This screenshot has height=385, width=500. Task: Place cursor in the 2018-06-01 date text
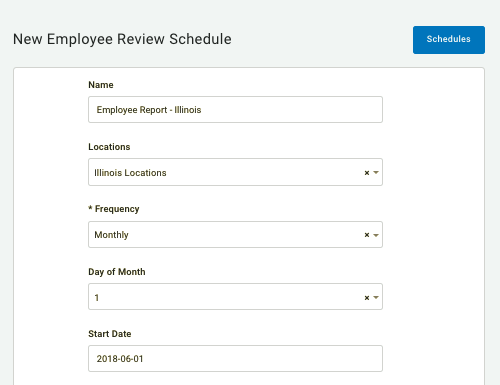click(120, 359)
